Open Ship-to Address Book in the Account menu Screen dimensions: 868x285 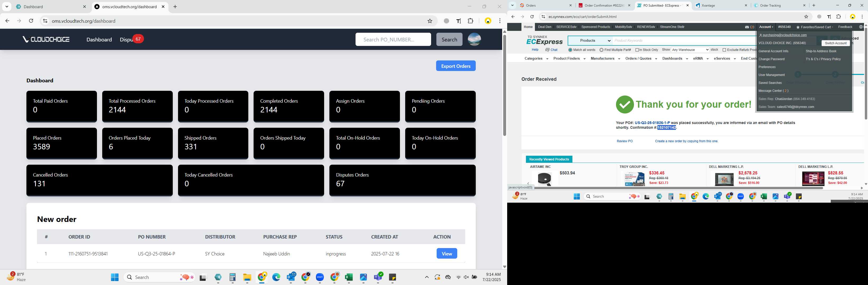coord(821,51)
